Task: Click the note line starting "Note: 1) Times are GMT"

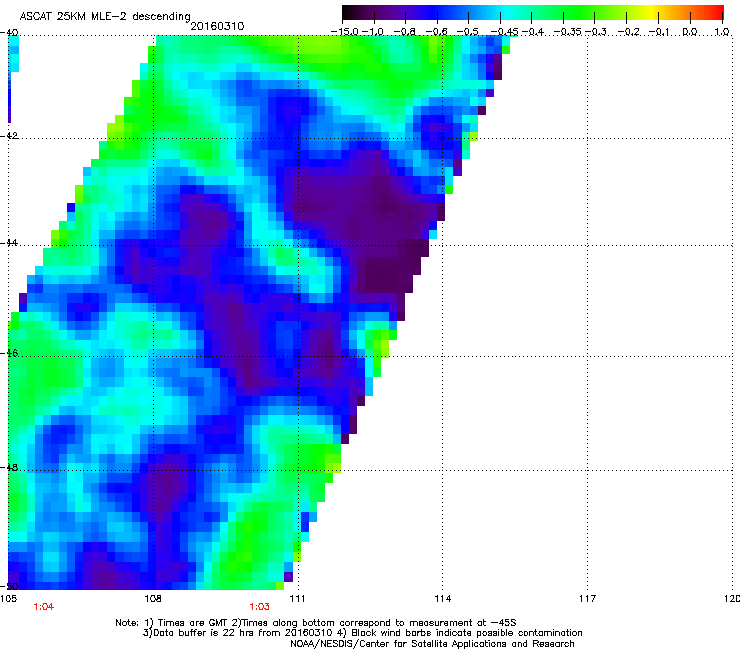Action: tap(316, 623)
